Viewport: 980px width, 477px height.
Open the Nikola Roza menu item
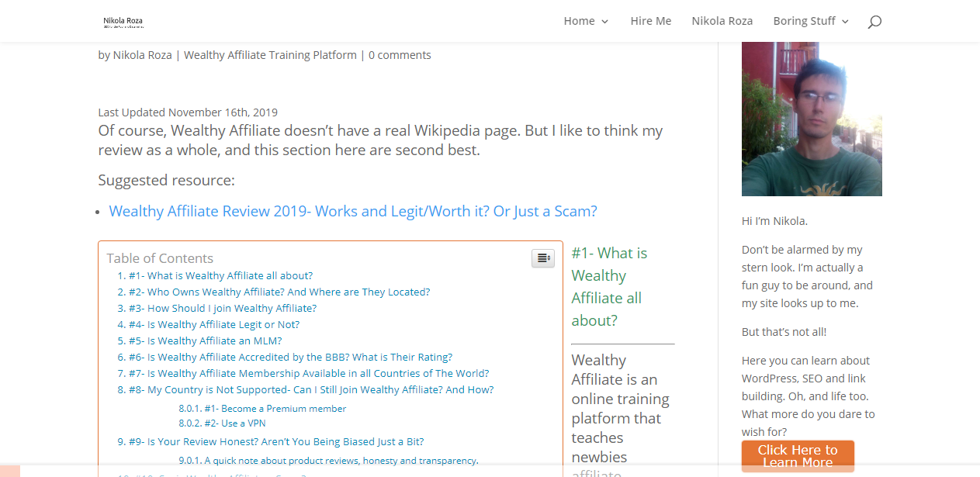[x=722, y=21]
